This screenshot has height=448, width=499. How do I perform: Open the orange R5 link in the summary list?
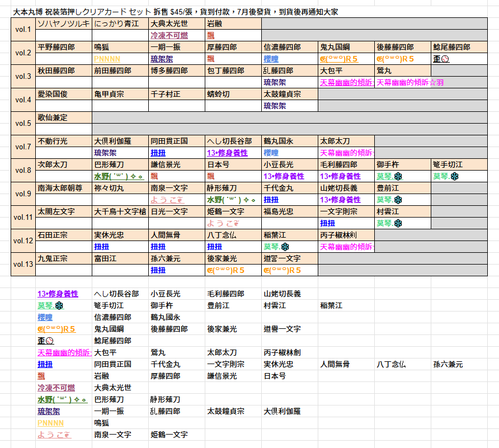(57, 329)
